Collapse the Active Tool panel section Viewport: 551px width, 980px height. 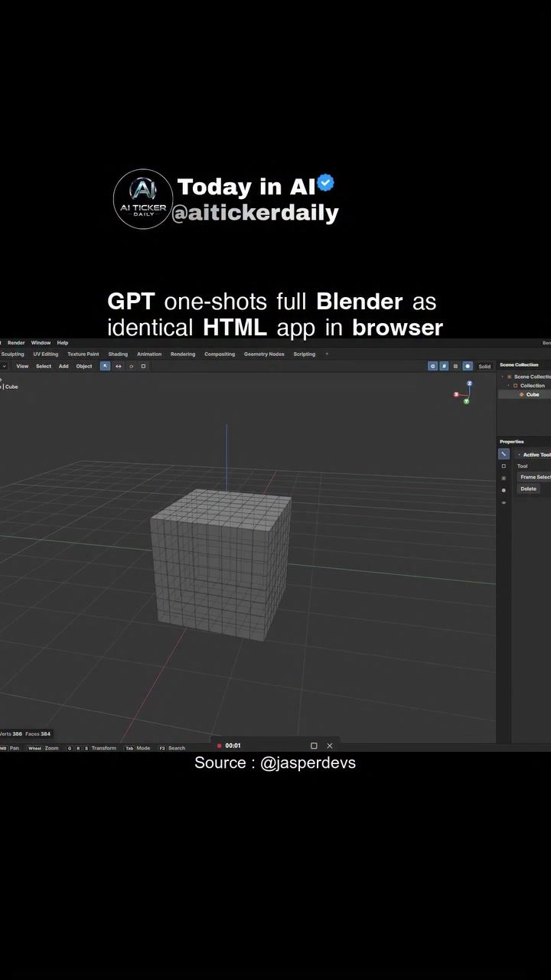(519, 455)
